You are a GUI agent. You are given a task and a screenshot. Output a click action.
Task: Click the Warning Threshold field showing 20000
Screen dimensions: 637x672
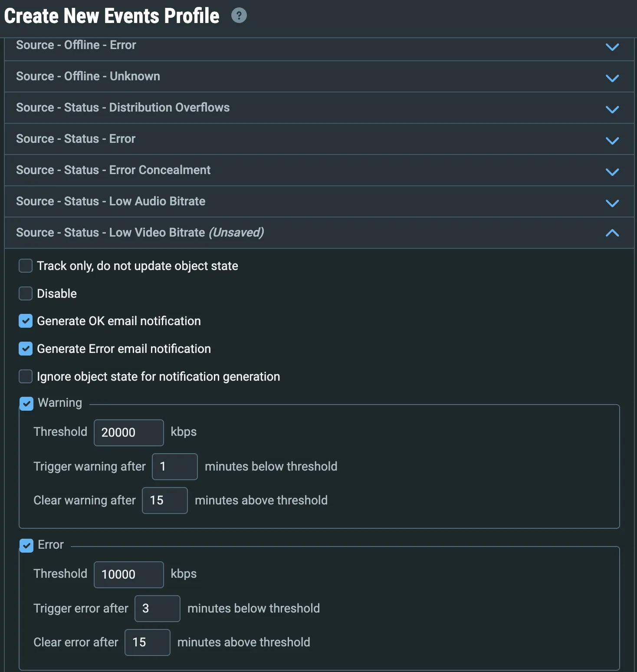point(129,432)
